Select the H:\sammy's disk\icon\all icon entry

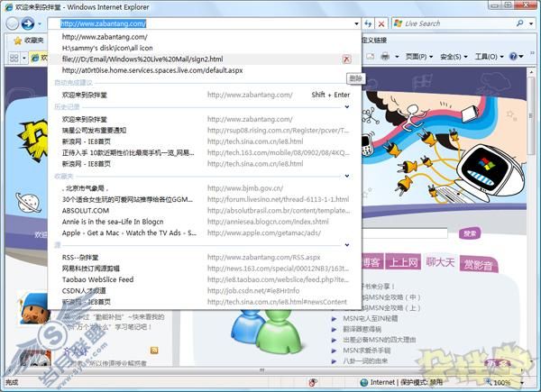point(205,48)
